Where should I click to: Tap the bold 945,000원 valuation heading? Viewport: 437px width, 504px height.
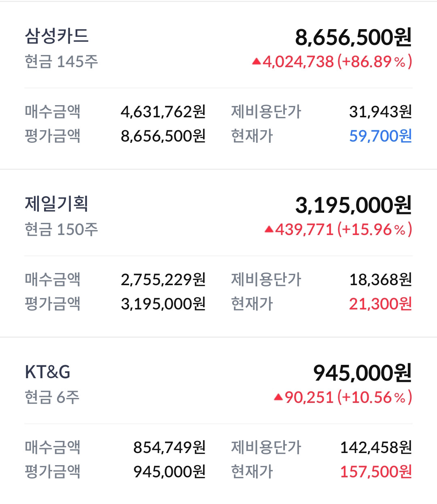[363, 373]
